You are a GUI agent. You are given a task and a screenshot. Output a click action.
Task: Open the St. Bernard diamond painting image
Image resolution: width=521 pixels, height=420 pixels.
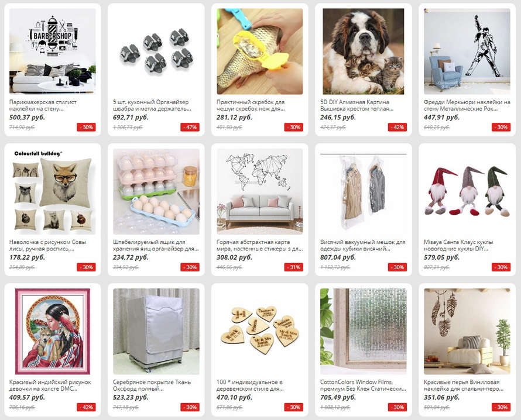(x=364, y=51)
